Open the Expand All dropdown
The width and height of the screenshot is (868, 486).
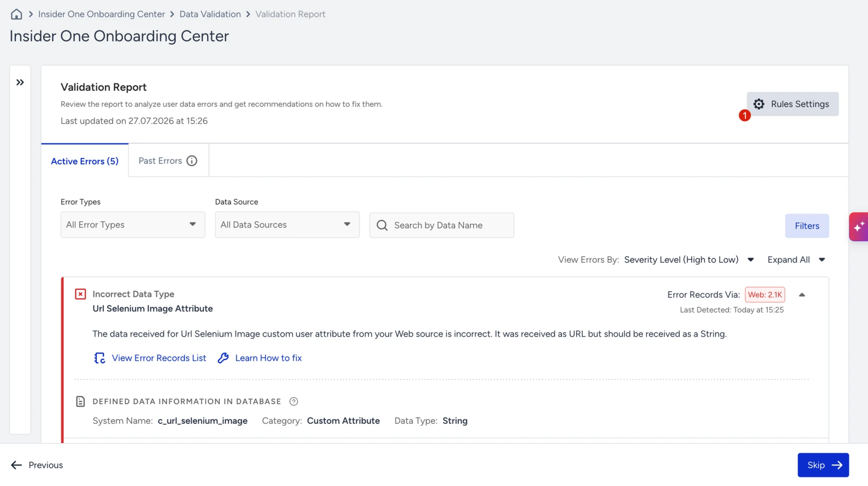(x=796, y=260)
